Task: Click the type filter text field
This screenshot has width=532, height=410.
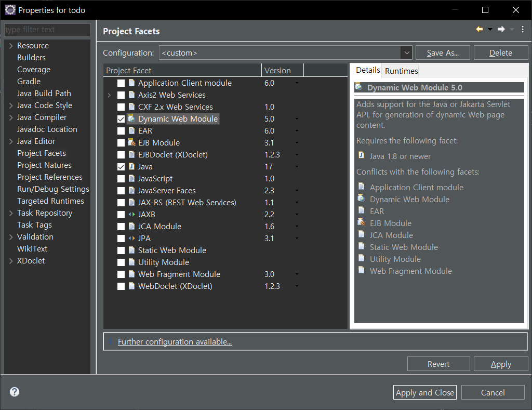Action: point(47,30)
